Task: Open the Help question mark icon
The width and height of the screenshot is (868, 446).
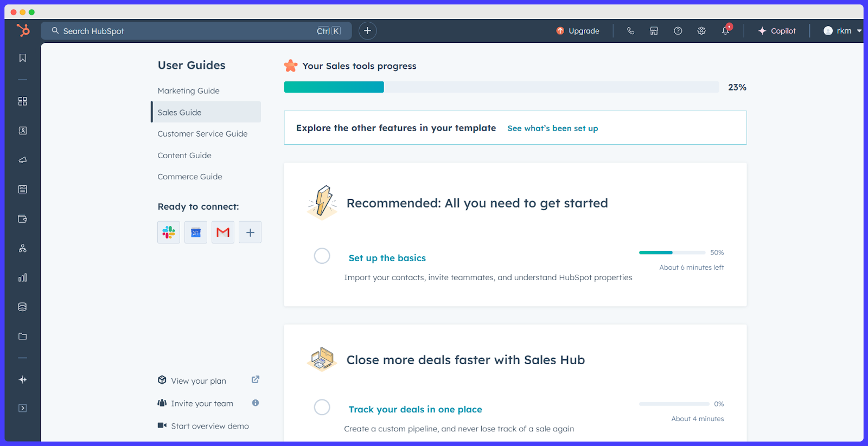Action: click(678, 31)
